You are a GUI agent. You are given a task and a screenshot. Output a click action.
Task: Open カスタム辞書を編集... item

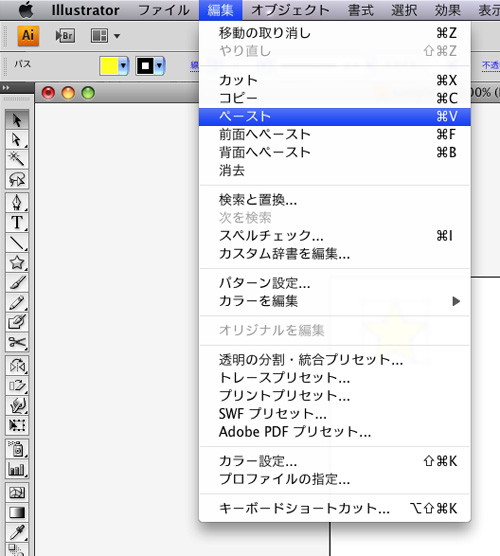click(x=335, y=254)
